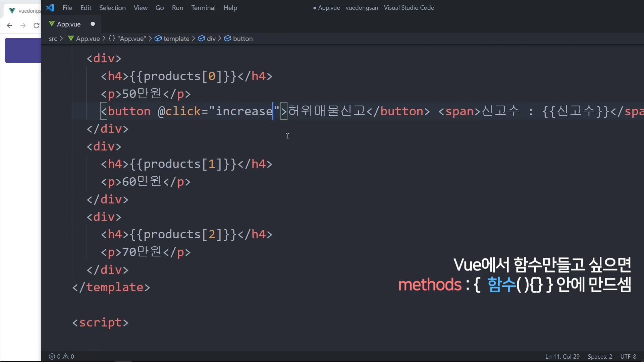The width and height of the screenshot is (644, 362).
Task: Reload the browser page
Action: (x=36, y=25)
